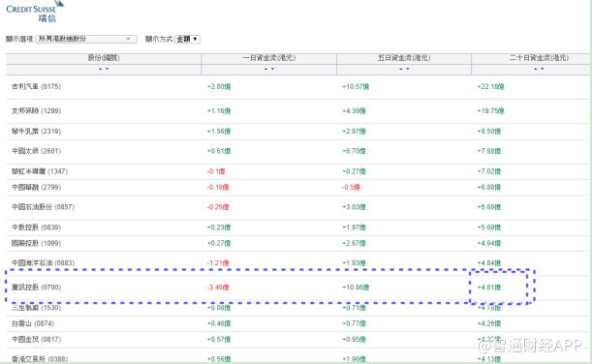This screenshot has height=364, width=592.
Task: Select stock 吉利汽車 (0175)
Action: point(36,86)
